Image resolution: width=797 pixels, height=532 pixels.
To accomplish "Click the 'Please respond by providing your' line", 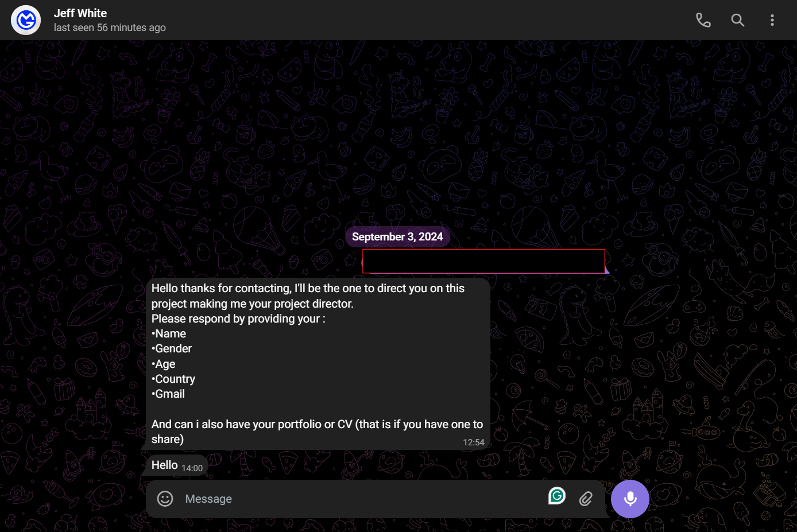I will click(238, 319).
